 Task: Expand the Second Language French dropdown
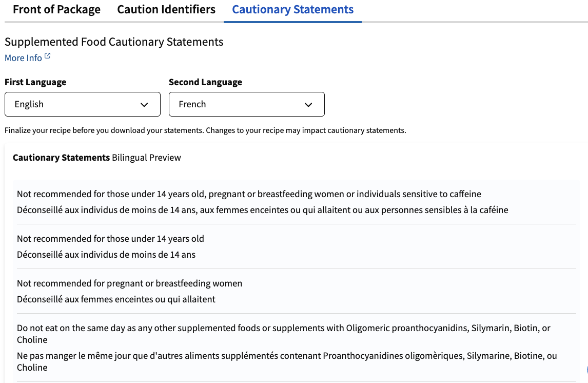(x=247, y=104)
